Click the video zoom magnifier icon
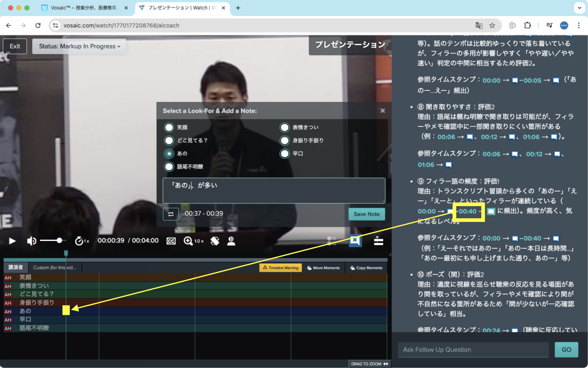Viewport: 588px width, 368px height. pyautogui.click(x=188, y=241)
